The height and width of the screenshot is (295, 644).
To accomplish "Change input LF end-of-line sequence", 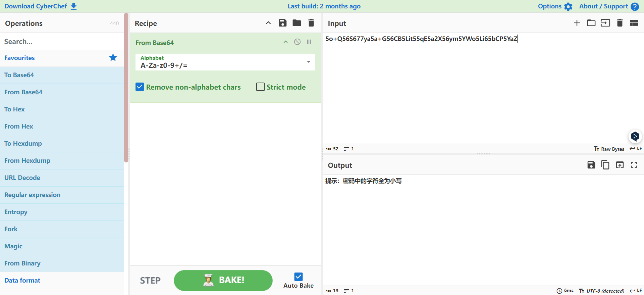I will (636, 149).
